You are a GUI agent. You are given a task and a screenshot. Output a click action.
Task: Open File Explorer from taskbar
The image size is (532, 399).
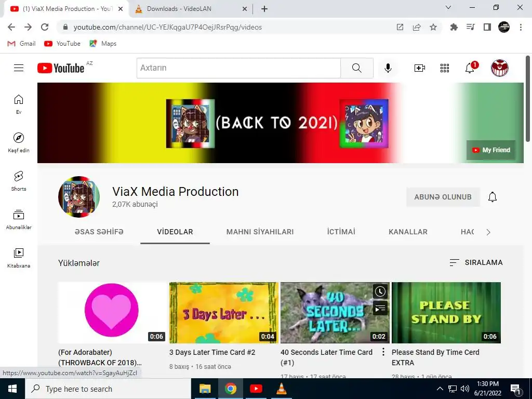tap(205, 389)
